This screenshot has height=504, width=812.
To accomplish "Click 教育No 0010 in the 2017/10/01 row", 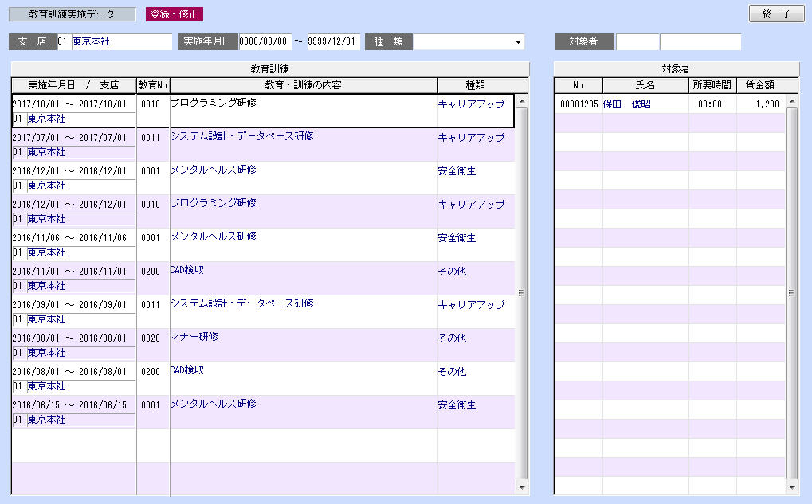I will pyautogui.click(x=151, y=104).
